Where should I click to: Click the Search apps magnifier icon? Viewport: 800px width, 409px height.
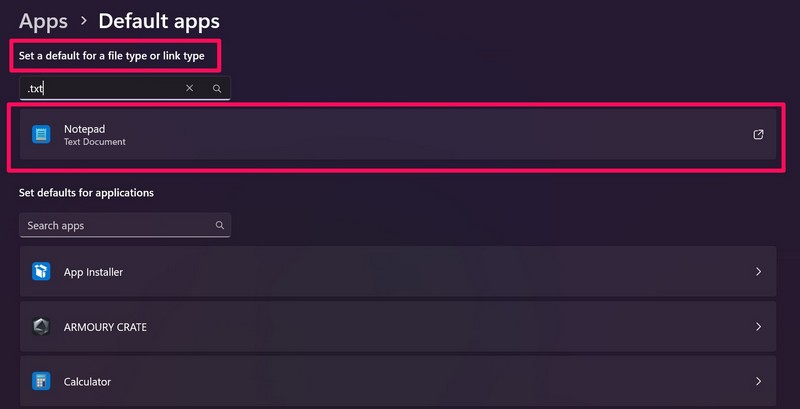pos(219,226)
